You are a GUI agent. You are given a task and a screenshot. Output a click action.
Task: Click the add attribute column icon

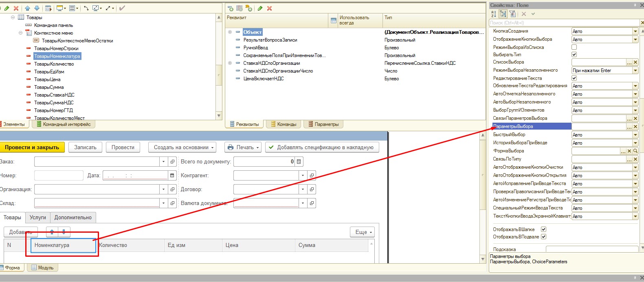point(240,8)
